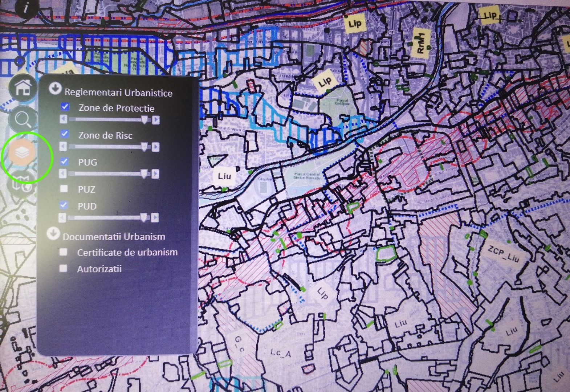Toggle the orange layers panel icon
Image resolution: width=570 pixels, height=392 pixels.
(x=23, y=152)
